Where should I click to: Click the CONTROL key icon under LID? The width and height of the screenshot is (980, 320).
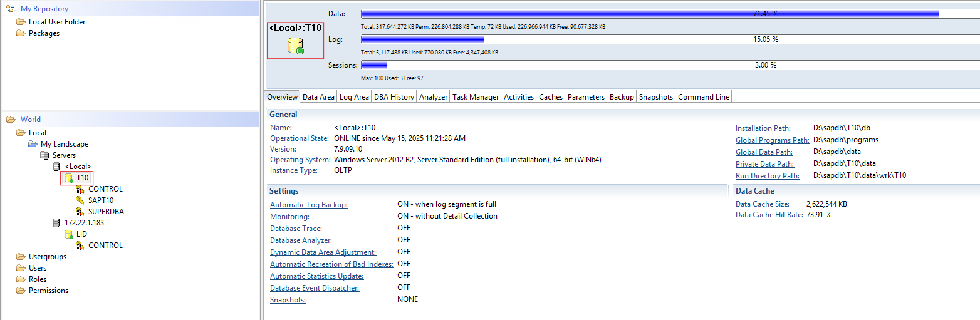click(81, 245)
